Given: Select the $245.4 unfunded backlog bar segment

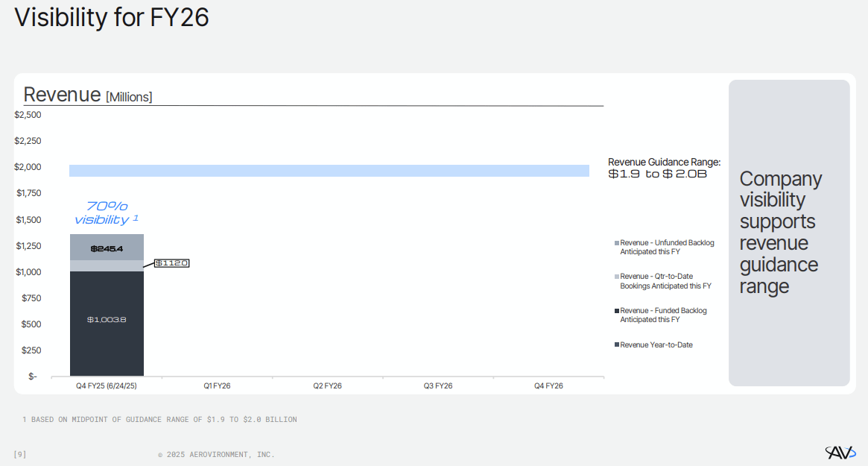Looking at the screenshot, I should (107, 248).
